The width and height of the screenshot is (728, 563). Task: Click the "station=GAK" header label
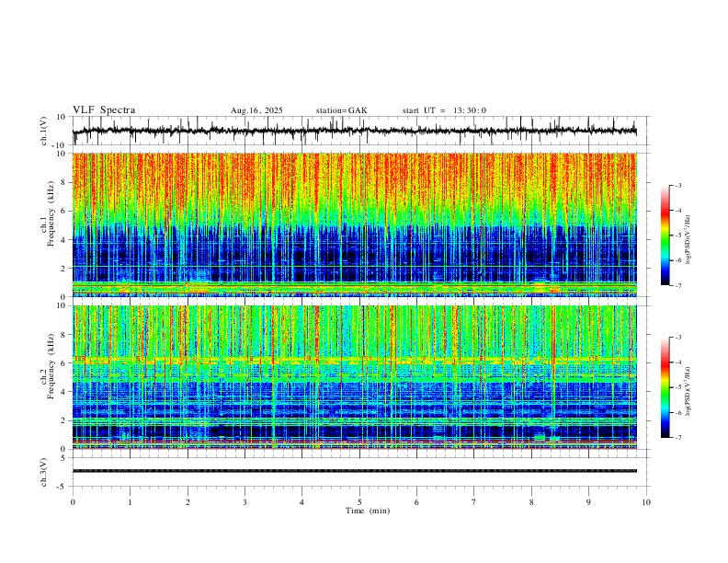(341, 110)
